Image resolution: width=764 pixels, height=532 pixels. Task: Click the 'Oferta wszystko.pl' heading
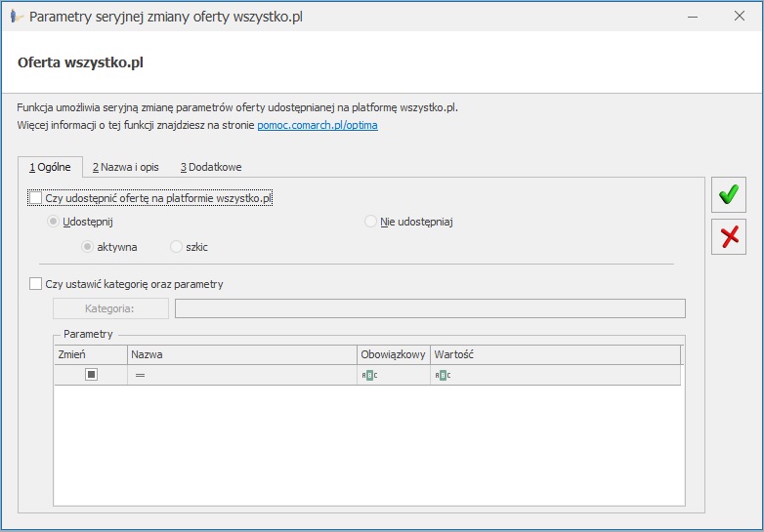pyautogui.click(x=80, y=62)
